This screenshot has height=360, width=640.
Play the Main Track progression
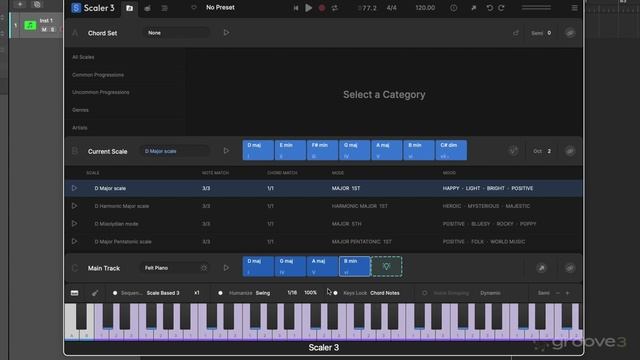[227, 268]
